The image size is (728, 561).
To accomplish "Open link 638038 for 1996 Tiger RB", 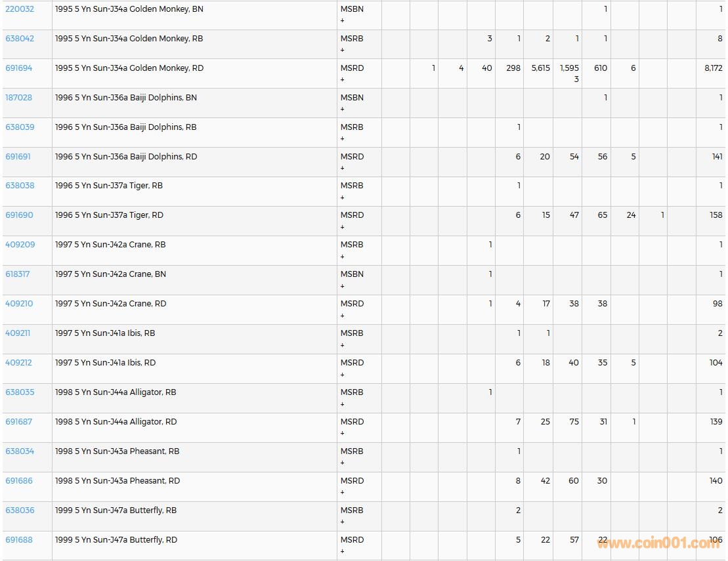I will click(19, 186).
